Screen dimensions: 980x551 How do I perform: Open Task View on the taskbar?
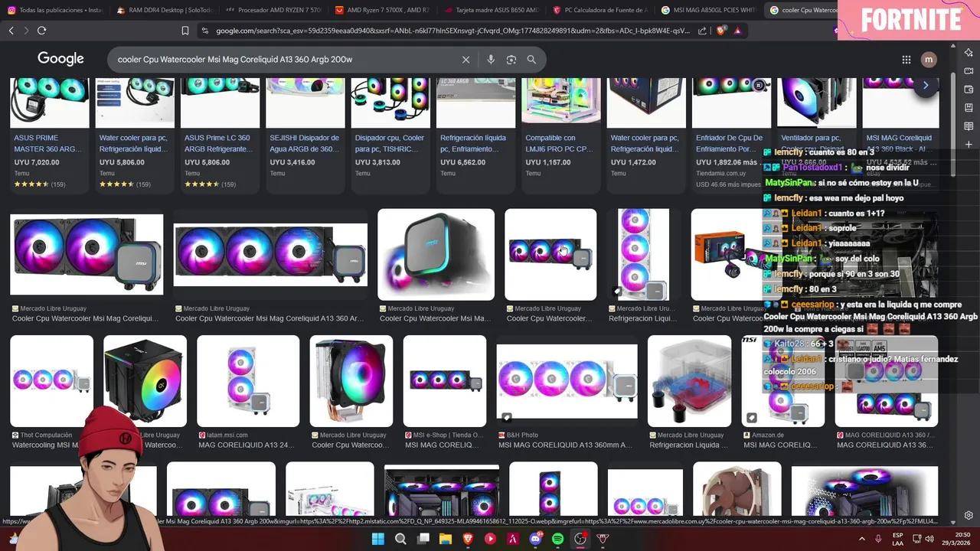[423, 539]
